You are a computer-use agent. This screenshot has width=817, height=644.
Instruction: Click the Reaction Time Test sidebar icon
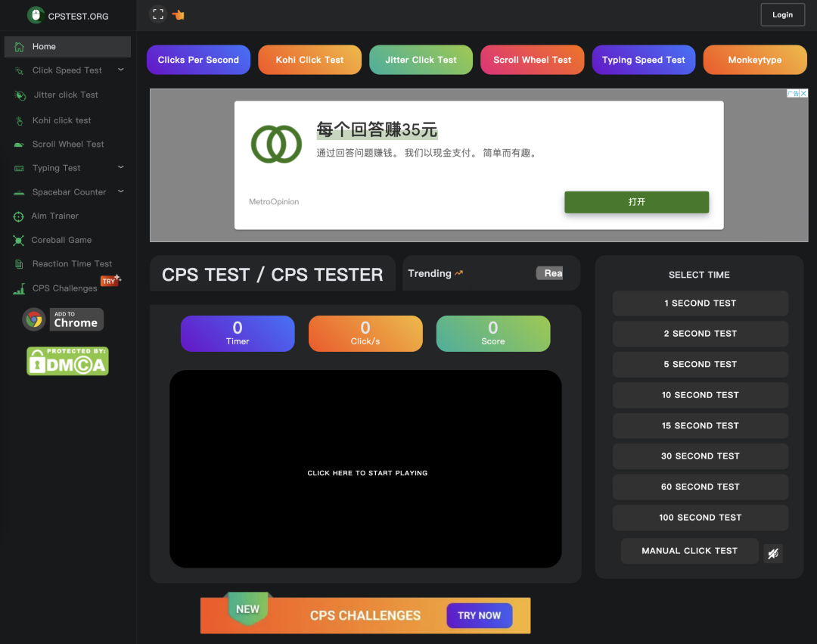click(x=19, y=264)
